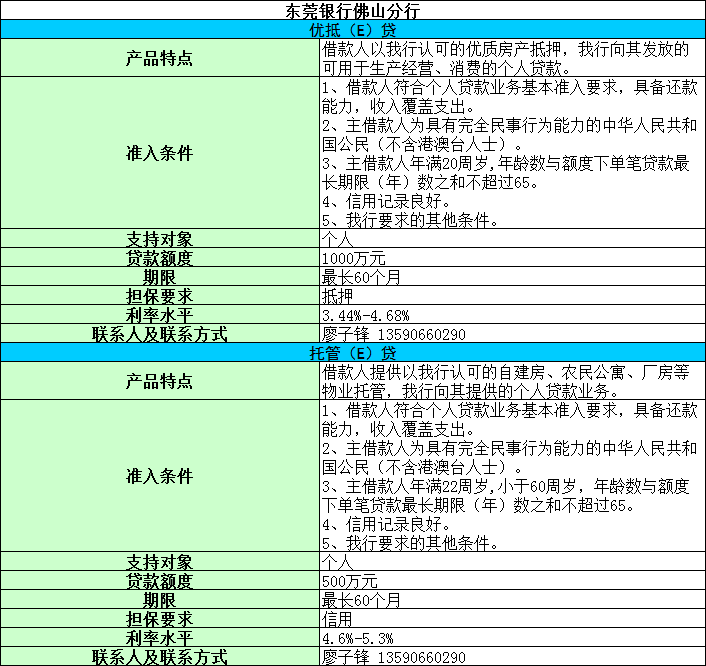Select the title cell 东莞银行佛山分行
706x666 pixels.
pyautogui.click(x=353, y=10)
